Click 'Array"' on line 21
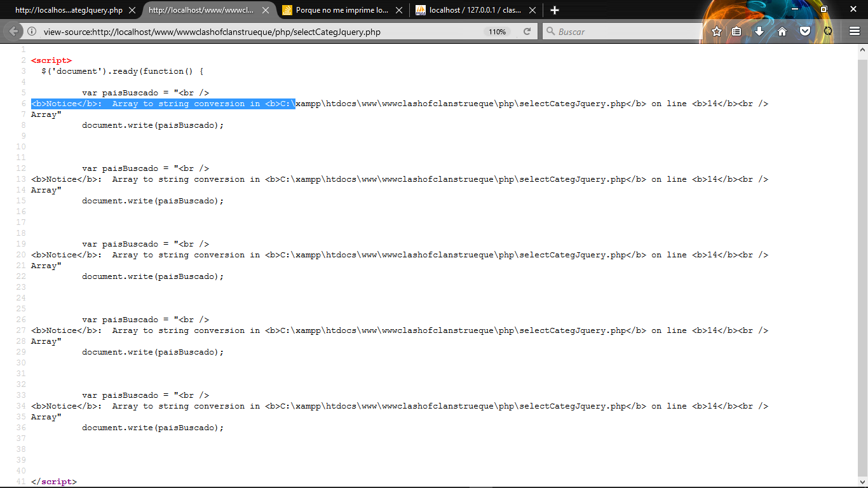 pyautogui.click(x=46, y=266)
